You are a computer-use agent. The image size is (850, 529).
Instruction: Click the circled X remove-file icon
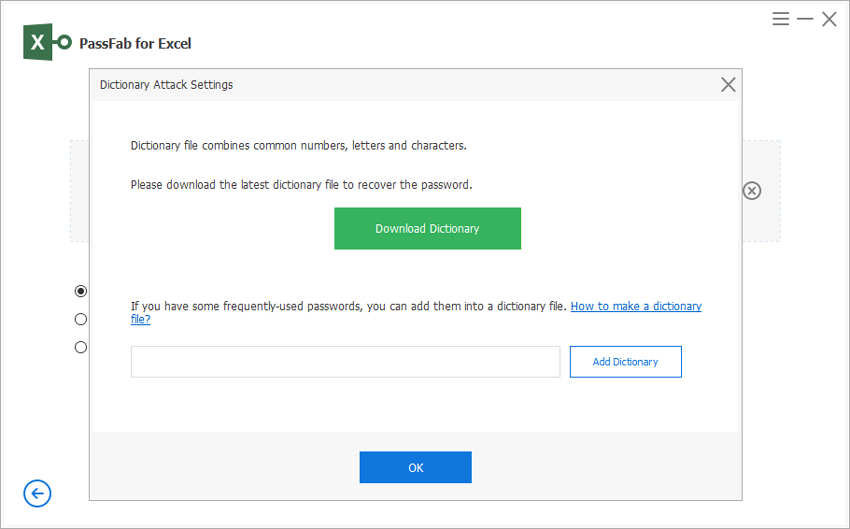pyautogui.click(x=752, y=191)
